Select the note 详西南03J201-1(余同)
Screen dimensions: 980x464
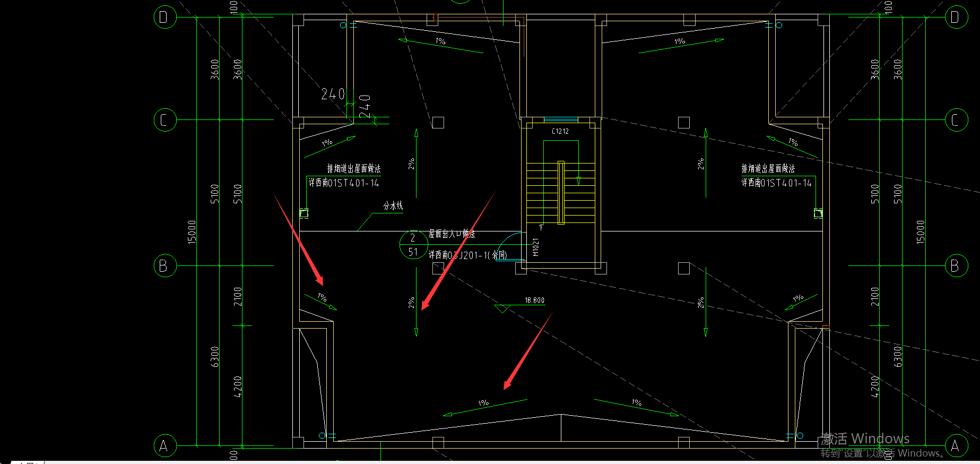pyautogui.click(x=467, y=255)
